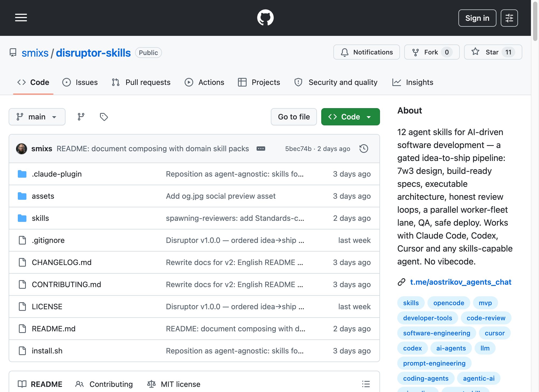
Task: Click the CHANGELOG.md file icon
Action: [x=22, y=262]
